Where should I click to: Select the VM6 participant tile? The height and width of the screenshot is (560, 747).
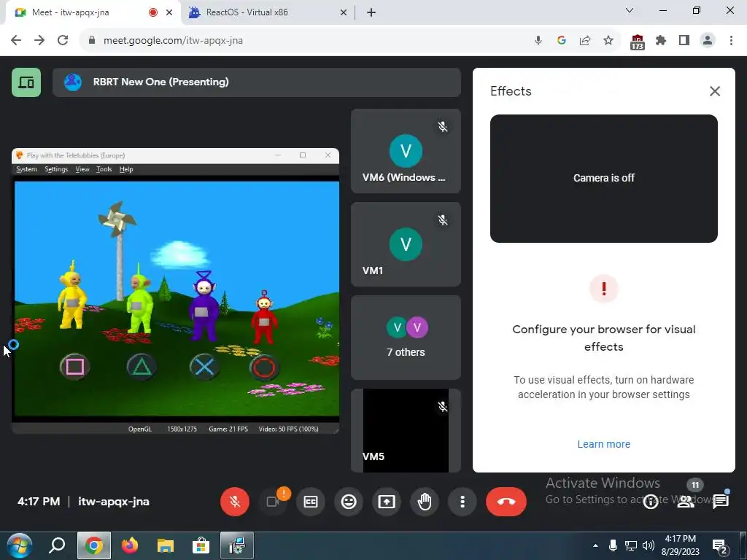(x=406, y=151)
